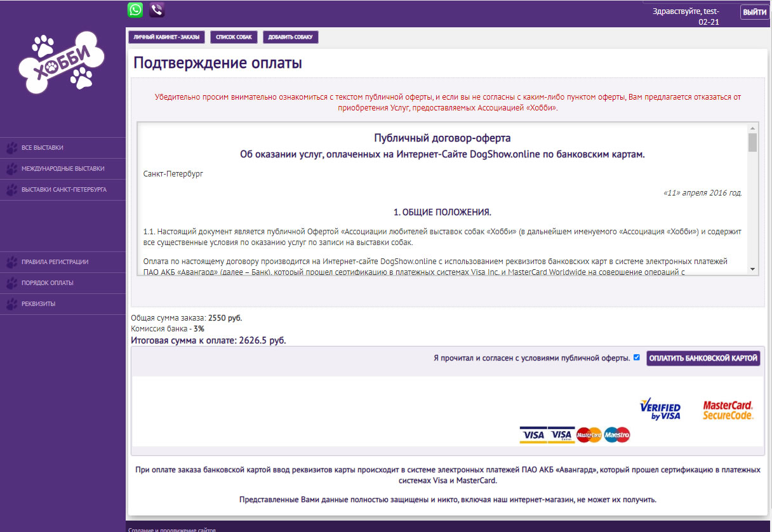Click the Здравствуйте, test-02-21 greeting
Screen dimensions: 772x532
(686, 17)
